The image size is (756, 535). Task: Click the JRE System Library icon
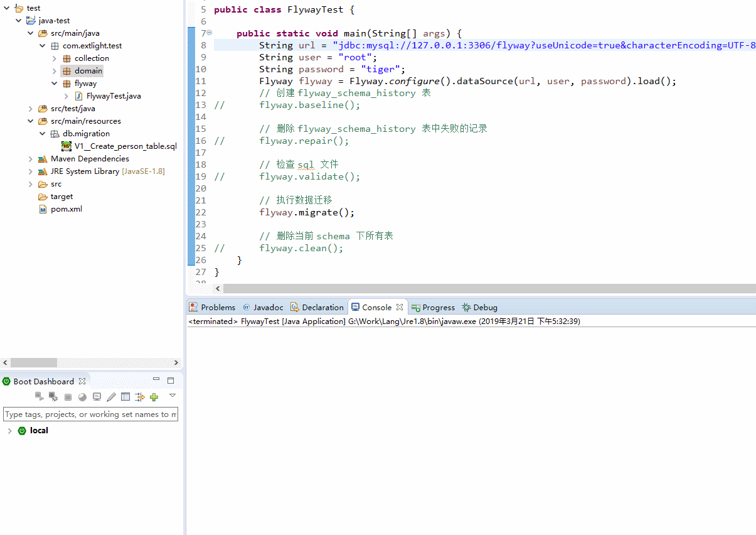[43, 171]
